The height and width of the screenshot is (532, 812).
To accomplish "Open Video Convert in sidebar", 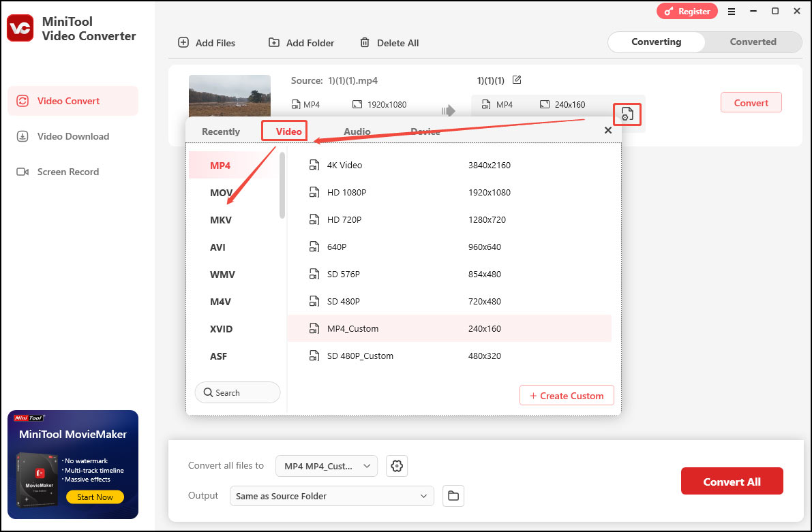I will [73, 101].
